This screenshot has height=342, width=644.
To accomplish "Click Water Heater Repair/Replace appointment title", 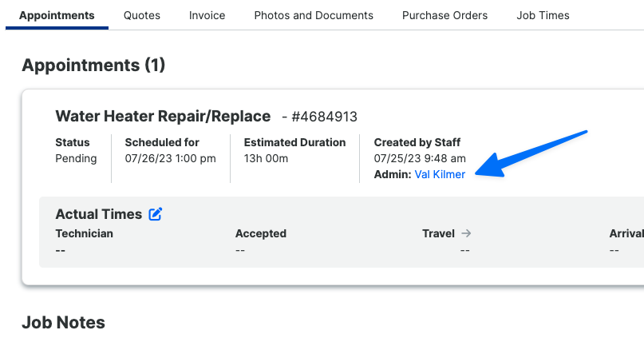I will (163, 117).
